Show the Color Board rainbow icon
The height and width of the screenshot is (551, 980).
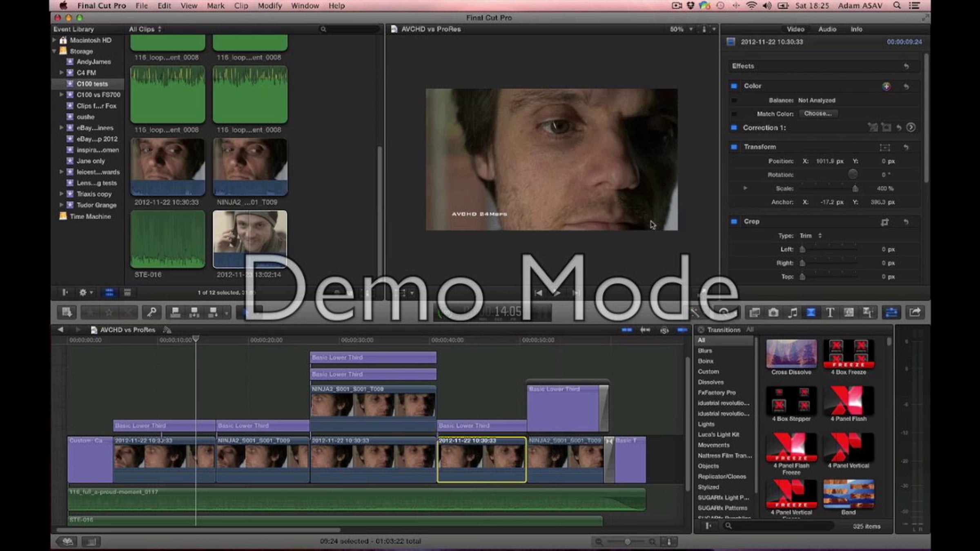click(x=886, y=86)
